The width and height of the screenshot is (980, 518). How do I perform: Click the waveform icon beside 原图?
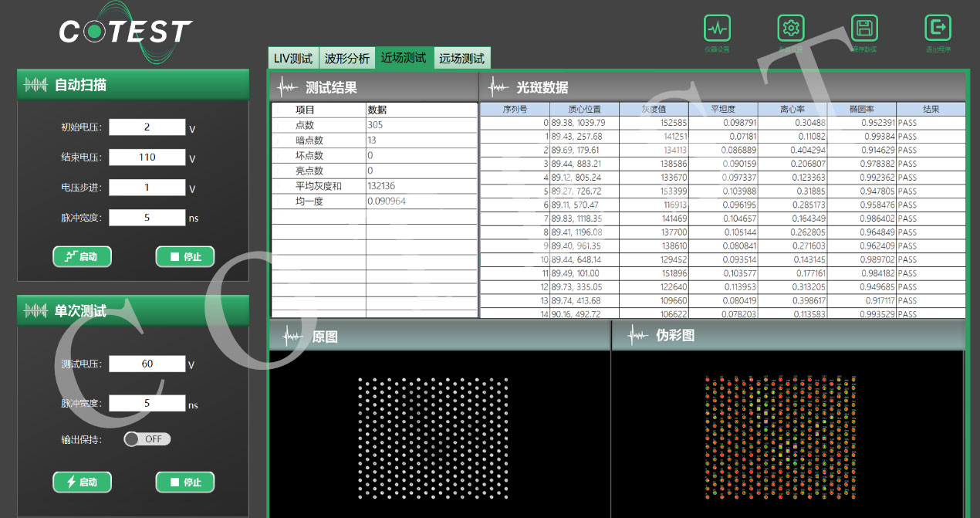tap(293, 336)
